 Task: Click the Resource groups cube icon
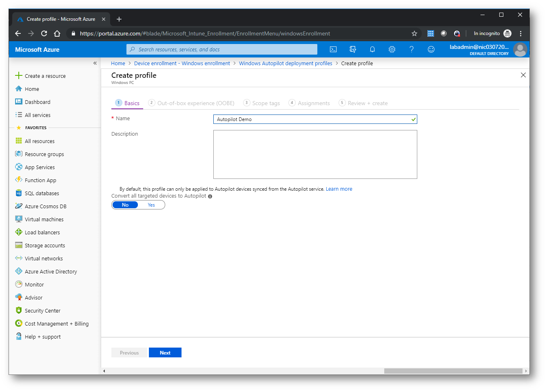click(19, 154)
